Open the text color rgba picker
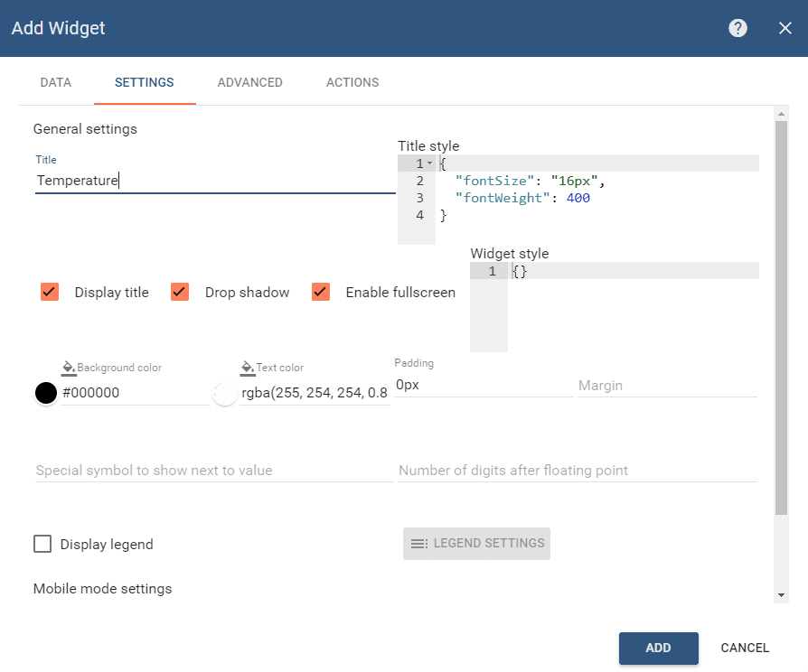This screenshot has height=672, width=808. pos(224,392)
